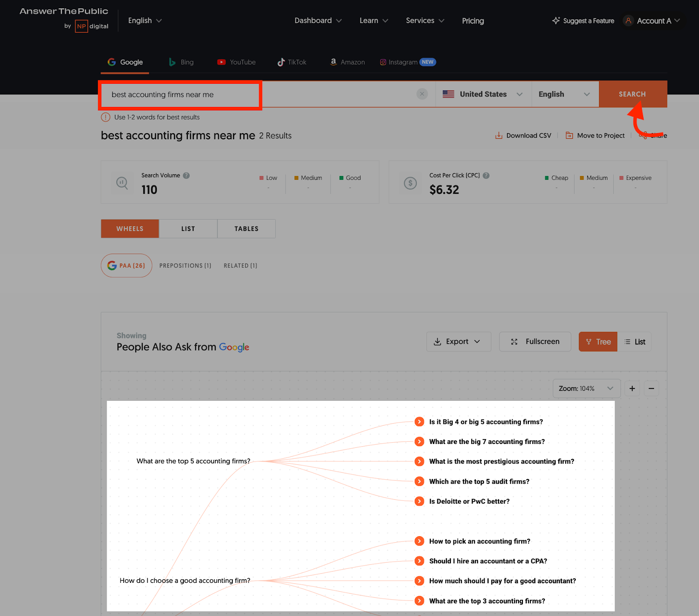Click Move to Project
This screenshot has height=616, width=699.
595,135
